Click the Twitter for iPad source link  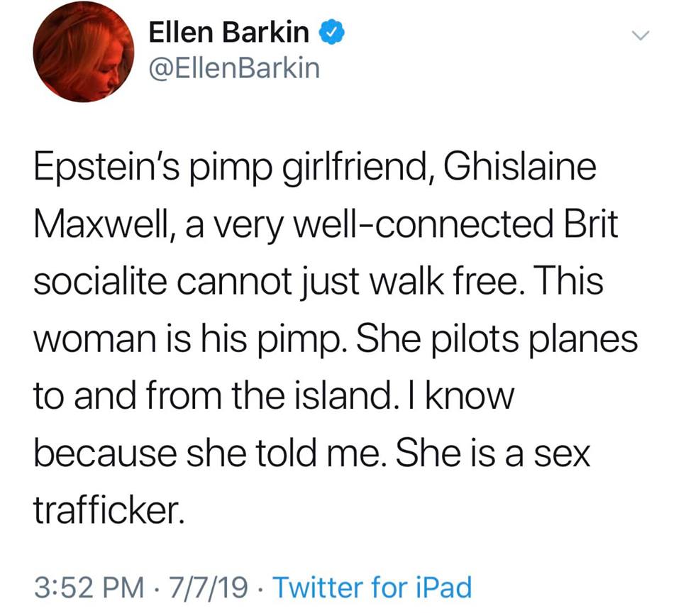tap(372, 587)
